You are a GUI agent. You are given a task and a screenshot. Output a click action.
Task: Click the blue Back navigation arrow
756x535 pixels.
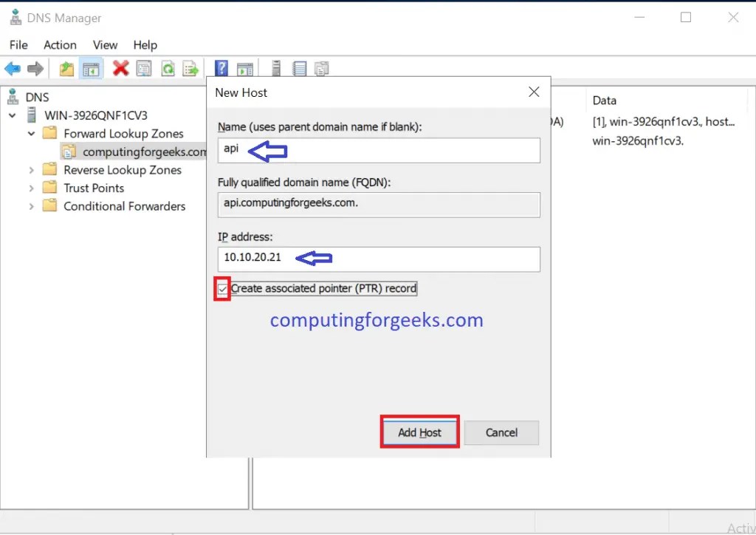(13, 68)
